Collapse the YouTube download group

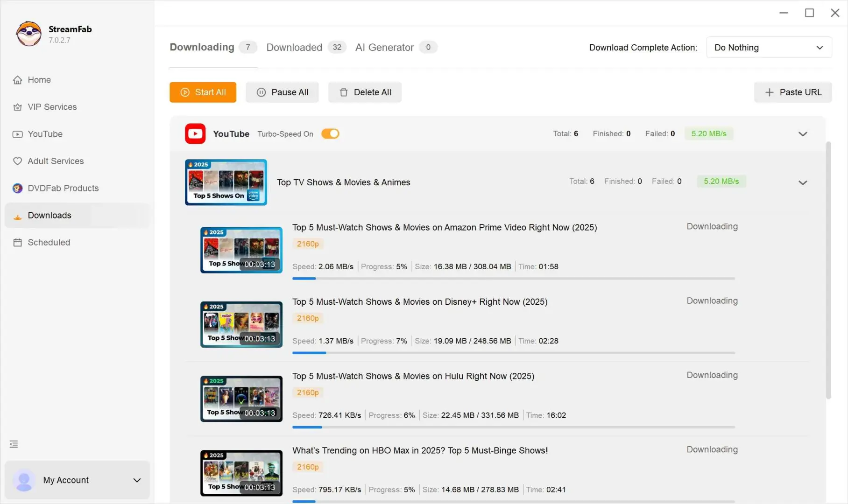pyautogui.click(x=803, y=134)
